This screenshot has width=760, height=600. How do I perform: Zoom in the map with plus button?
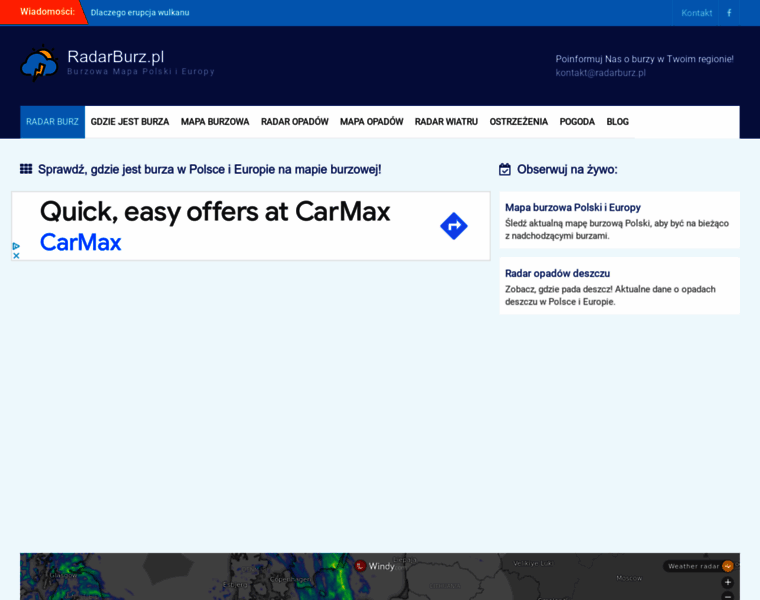click(x=728, y=583)
